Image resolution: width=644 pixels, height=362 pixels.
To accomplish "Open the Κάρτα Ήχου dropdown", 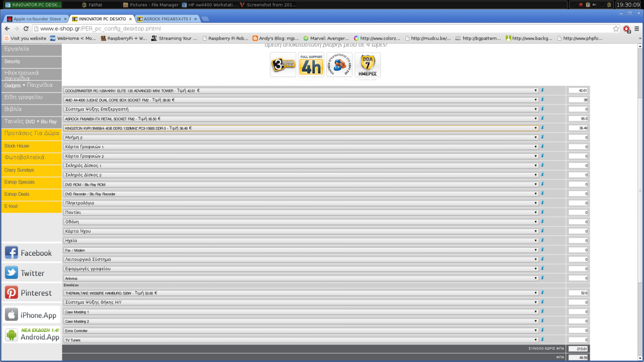I will (x=301, y=231).
